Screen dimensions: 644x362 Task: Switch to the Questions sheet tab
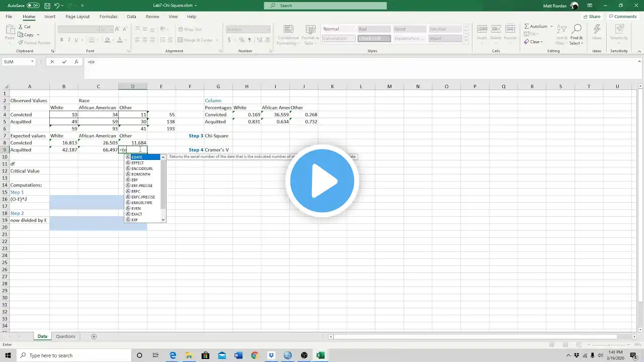(x=66, y=336)
